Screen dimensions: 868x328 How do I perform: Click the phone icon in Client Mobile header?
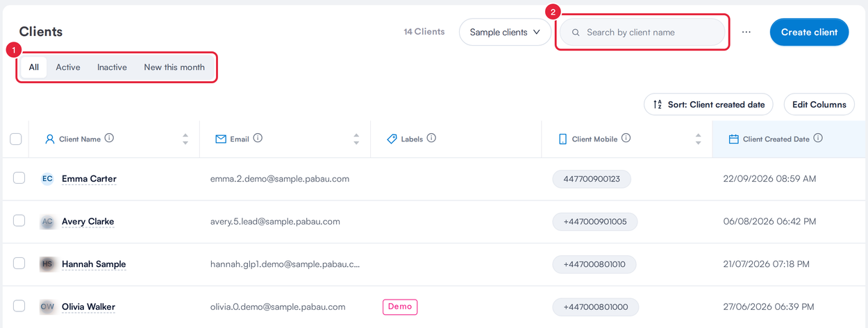click(562, 139)
